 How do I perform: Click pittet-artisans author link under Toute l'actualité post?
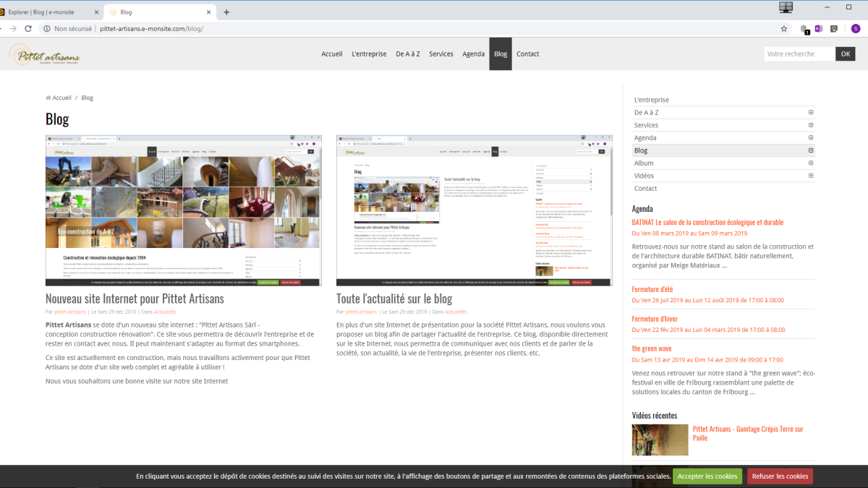click(x=361, y=312)
